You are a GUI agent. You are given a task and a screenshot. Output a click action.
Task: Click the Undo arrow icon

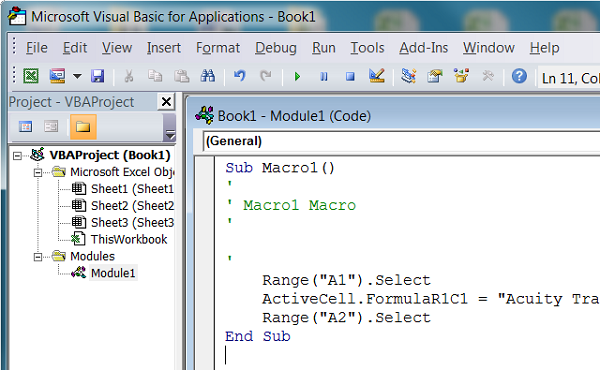(x=240, y=76)
